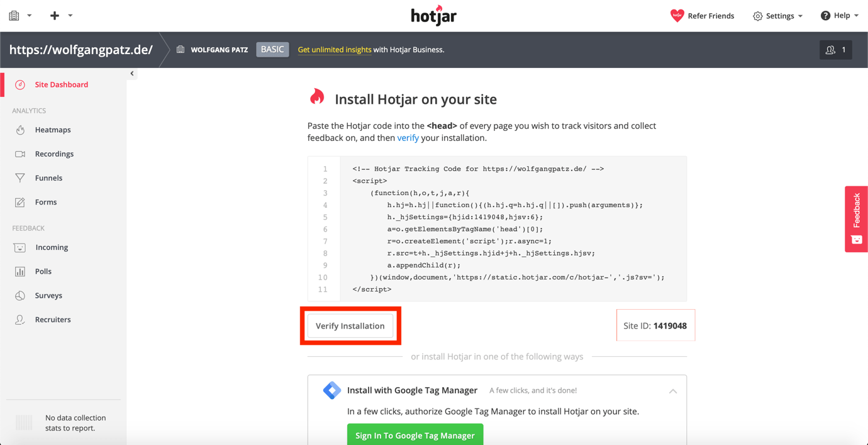Click the ANALYTICS section label
The height and width of the screenshot is (445, 868).
tap(29, 111)
